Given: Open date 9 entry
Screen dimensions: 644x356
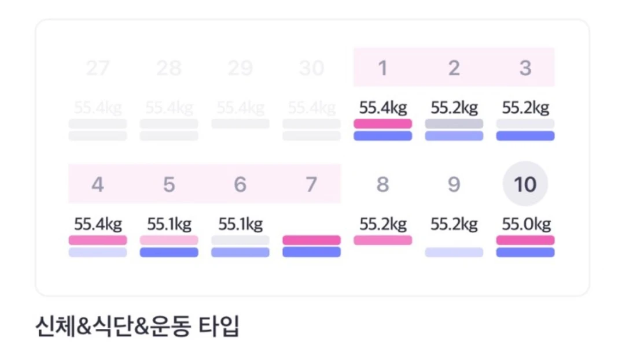Looking at the screenshot, I should point(454,184).
